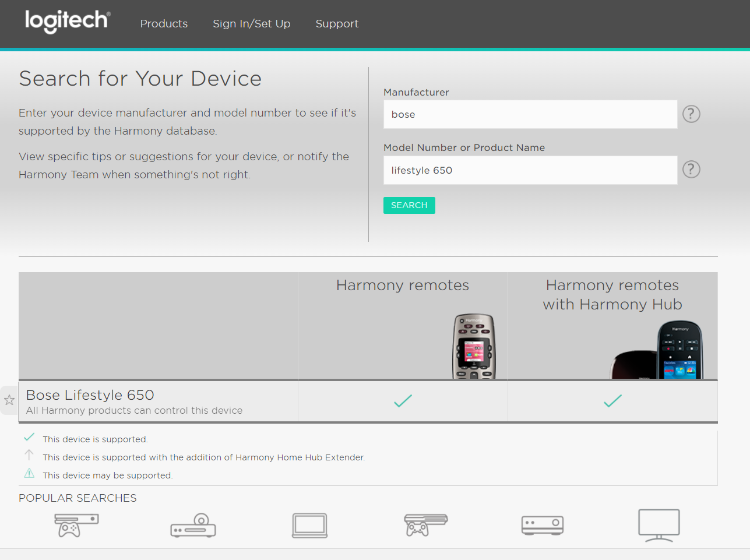Image resolution: width=750 pixels, height=560 pixels.
Task: Click the 'Harmony remotes' column heading
Action: tap(403, 285)
